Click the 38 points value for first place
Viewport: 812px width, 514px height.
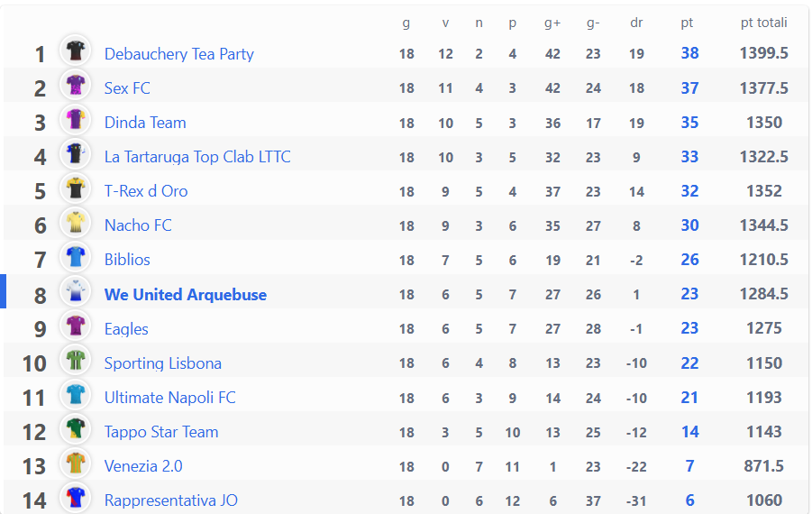pos(689,53)
